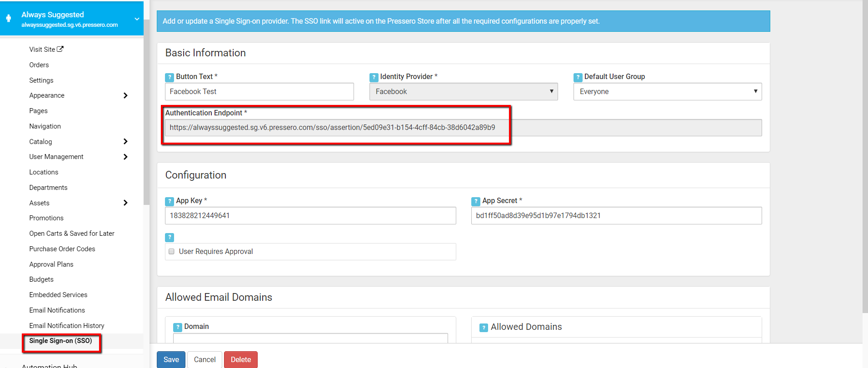Click the help icon beside Button Text
Image resolution: width=868 pixels, height=368 pixels.
pyautogui.click(x=170, y=77)
